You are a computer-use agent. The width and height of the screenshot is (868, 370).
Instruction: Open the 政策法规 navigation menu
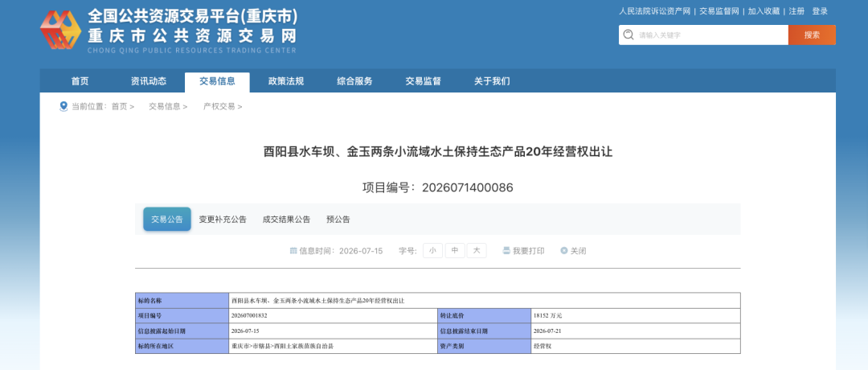point(286,81)
